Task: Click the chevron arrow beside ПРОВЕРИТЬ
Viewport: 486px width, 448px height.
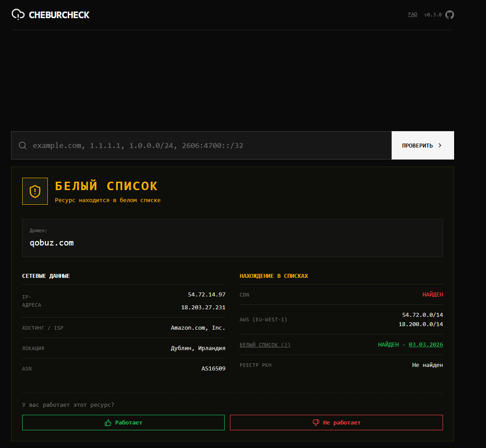Action: tap(440, 145)
